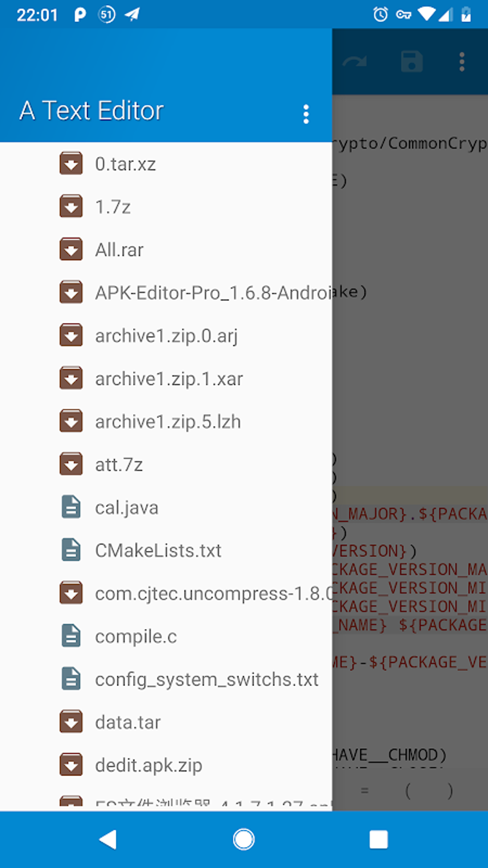The width and height of the screenshot is (488, 868).
Task: Open the 0.tar.xz archive icon
Action: (x=71, y=164)
